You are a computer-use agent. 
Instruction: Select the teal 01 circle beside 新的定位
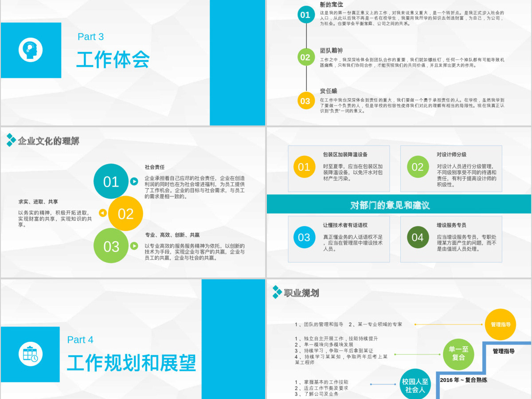pyautogui.click(x=305, y=15)
